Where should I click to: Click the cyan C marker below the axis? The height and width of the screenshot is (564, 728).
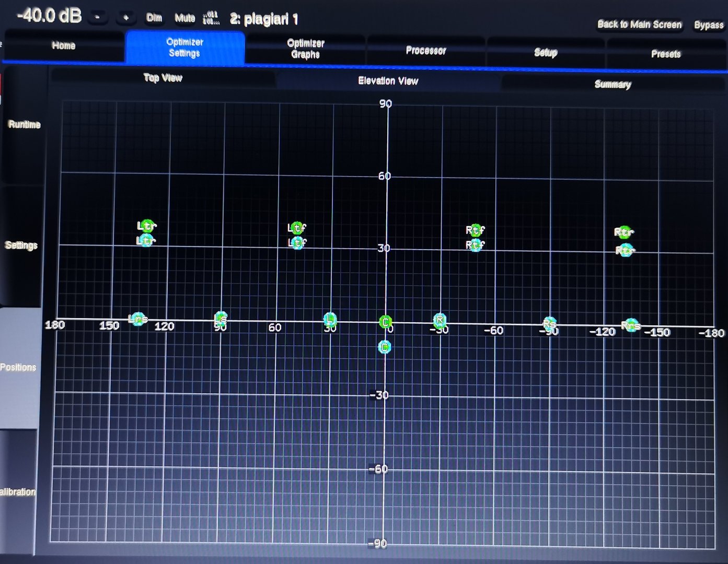coord(385,347)
